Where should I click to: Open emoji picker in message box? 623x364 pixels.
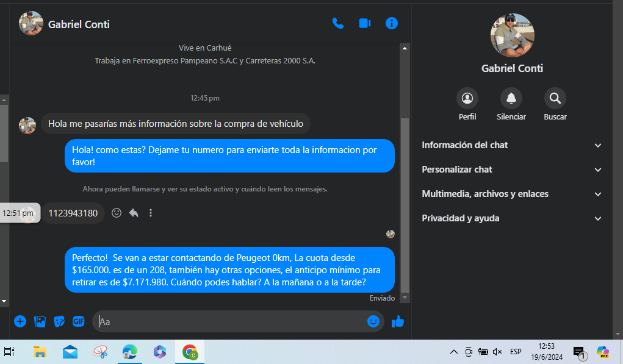(373, 321)
